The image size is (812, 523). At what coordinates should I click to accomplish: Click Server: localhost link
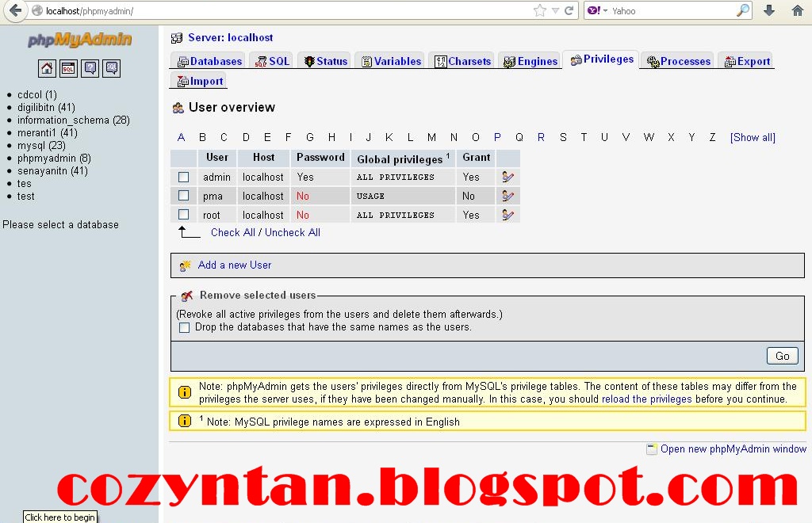pyautogui.click(x=231, y=38)
